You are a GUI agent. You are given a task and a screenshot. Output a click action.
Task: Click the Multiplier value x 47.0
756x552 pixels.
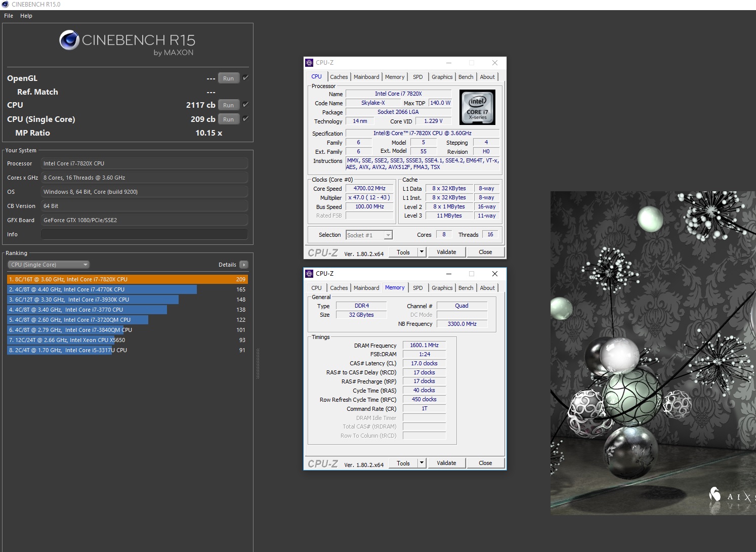[x=369, y=197]
